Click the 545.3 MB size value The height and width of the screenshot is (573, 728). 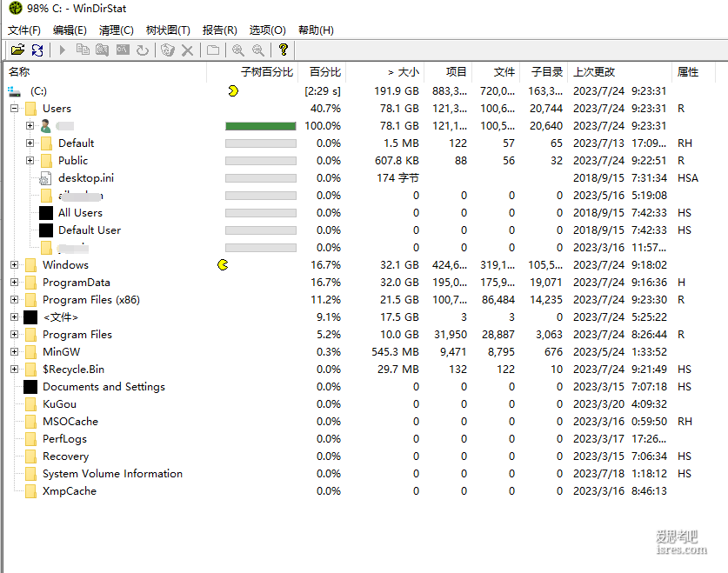tap(395, 352)
